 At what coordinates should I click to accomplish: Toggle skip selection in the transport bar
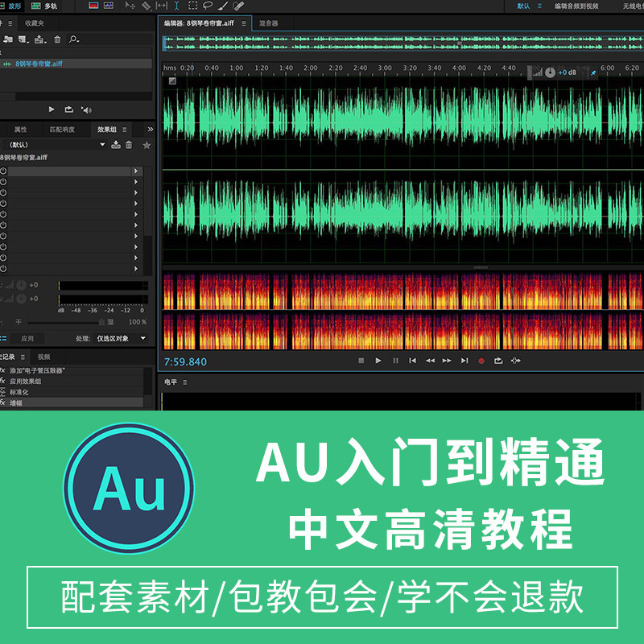click(515, 361)
